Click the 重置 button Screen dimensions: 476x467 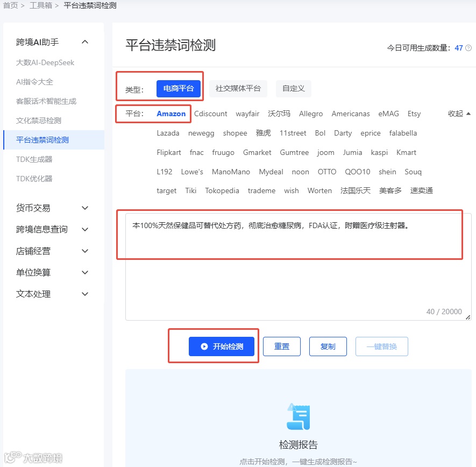282,346
